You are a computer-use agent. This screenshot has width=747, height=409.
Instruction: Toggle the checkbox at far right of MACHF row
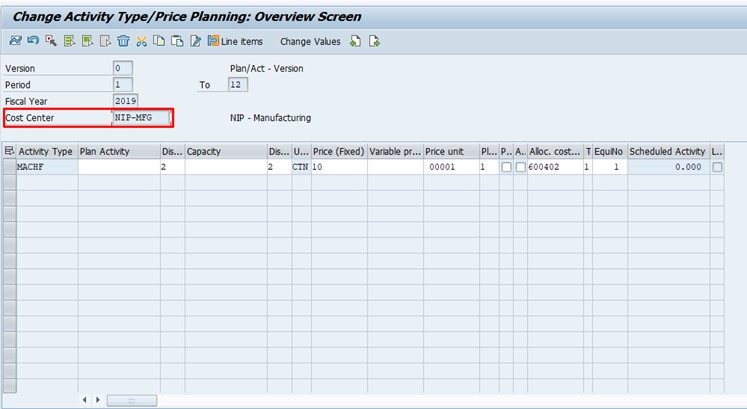717,168
